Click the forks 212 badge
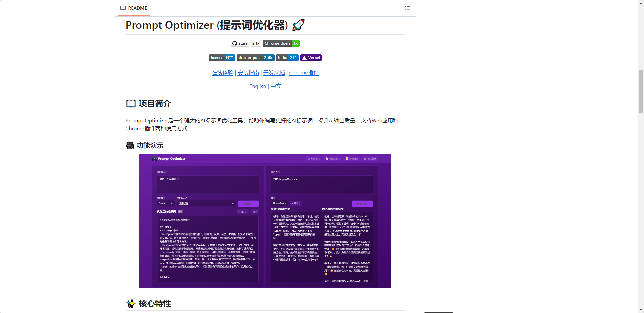The height and width of the screenshot is (313, 644). coord(287,58)
